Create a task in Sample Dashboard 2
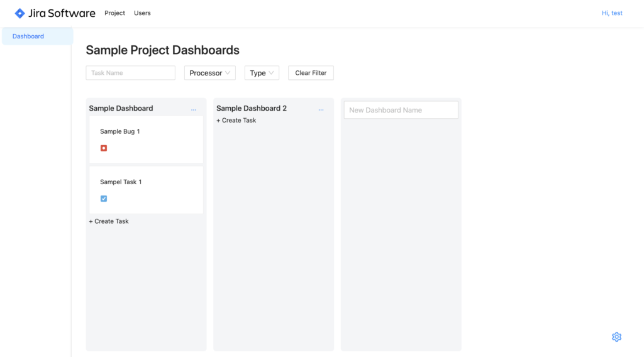This screenshot has height=357, width=644. tap(236, 120)
